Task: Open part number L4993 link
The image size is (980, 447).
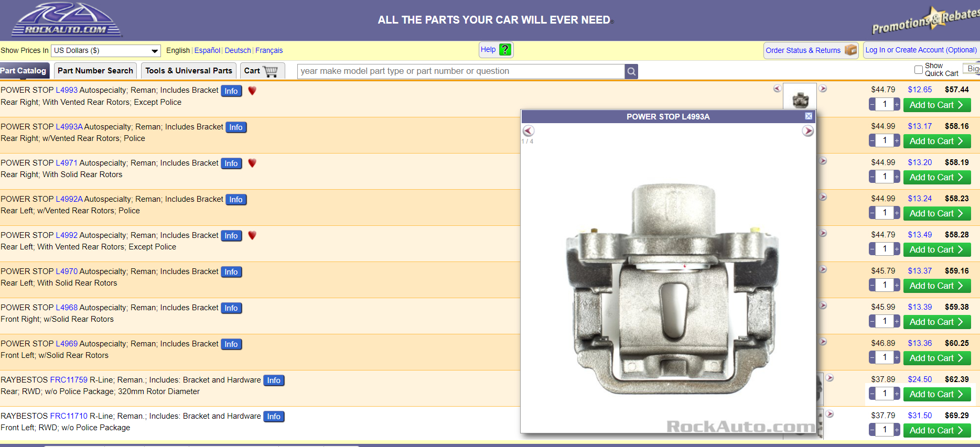Action: [67, 90]
